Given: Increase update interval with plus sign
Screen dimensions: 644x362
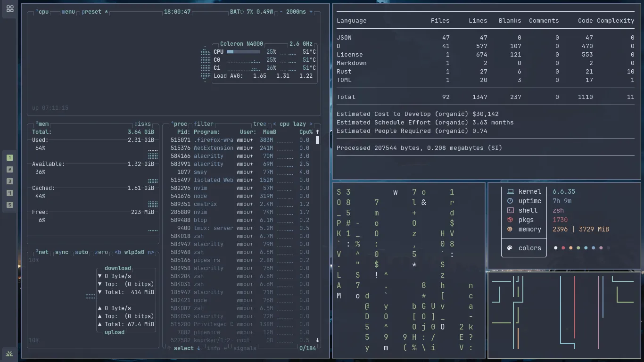Looking at the screenshot, I should (x=311, y=12).
